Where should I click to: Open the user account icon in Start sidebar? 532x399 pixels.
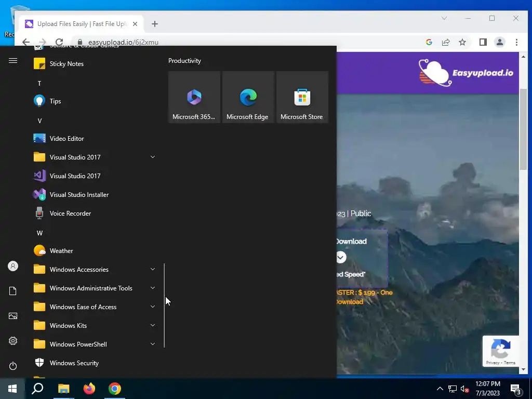coord(13,266)
